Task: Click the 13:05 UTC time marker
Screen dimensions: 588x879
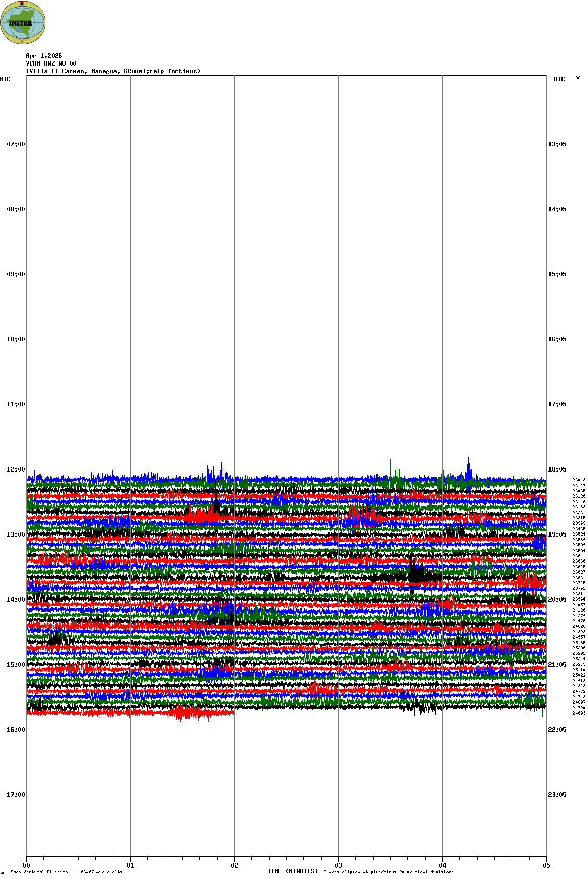Action: click(x=557, y=144)
